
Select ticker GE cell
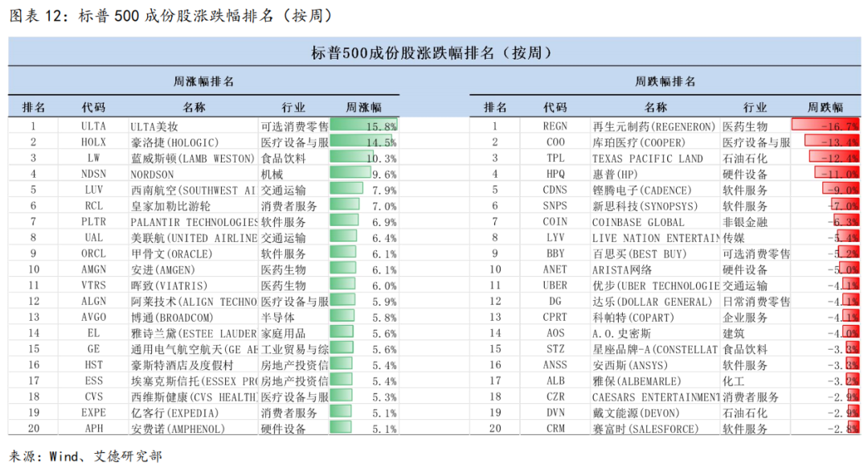93,349
